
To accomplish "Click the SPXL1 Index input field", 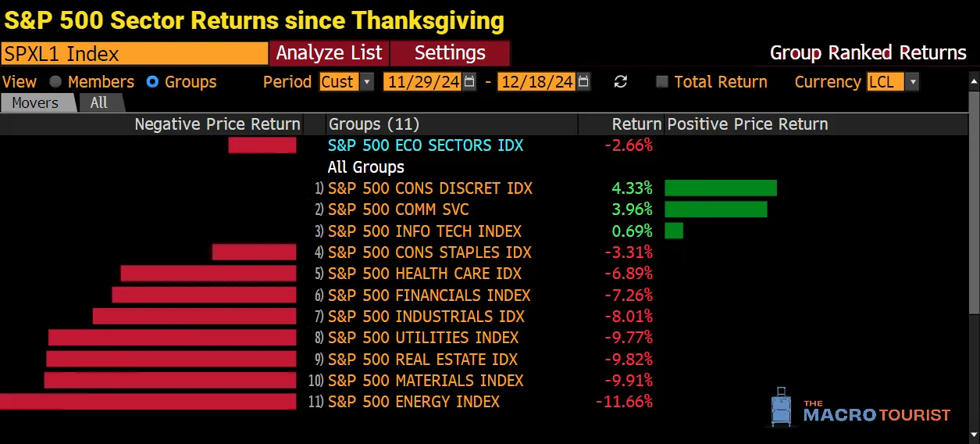I will coord(134,53).
